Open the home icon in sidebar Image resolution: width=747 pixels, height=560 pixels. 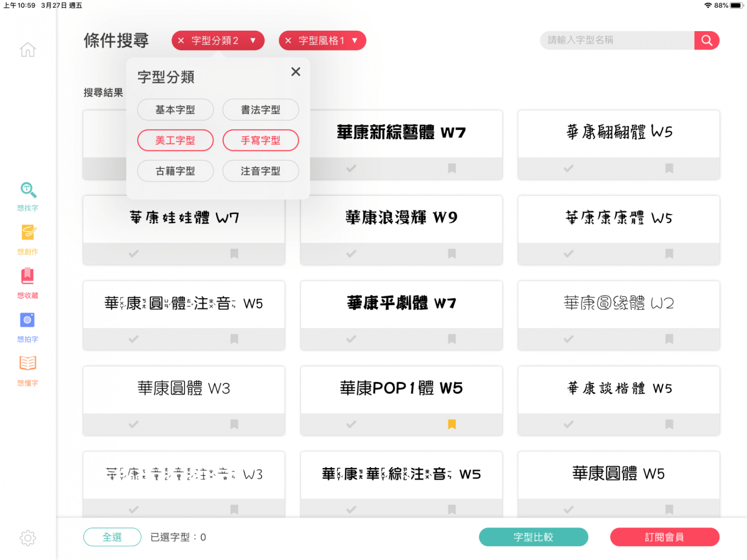[28, 50]
